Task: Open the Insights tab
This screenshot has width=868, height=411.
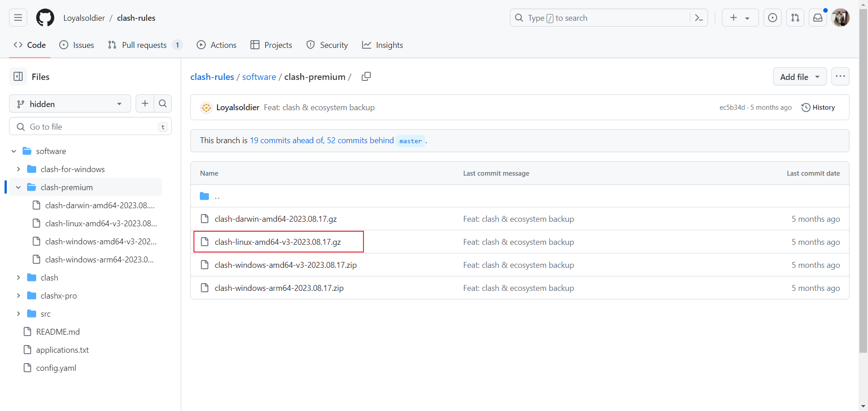Action: [x=382, y=45]
